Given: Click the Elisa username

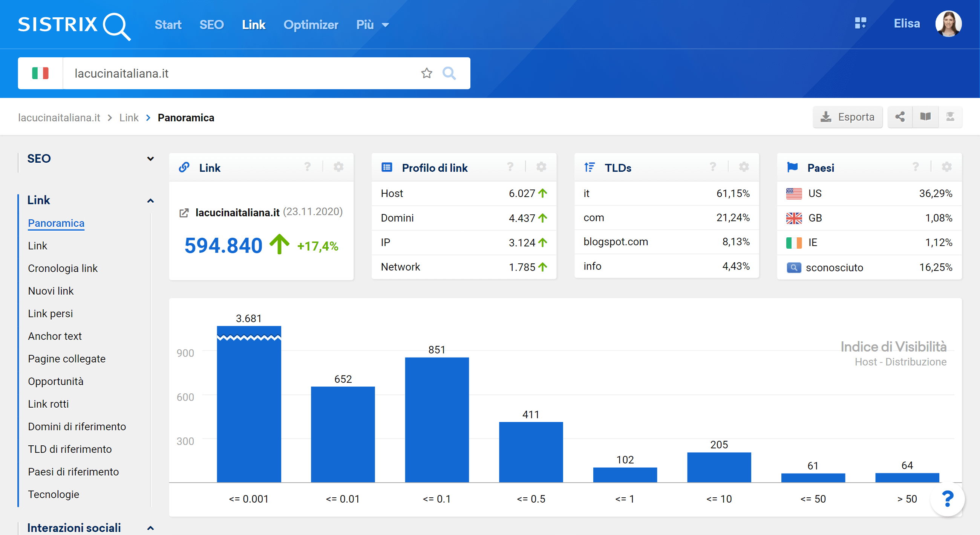Looking at the screenshot, I should click(906, 24).
